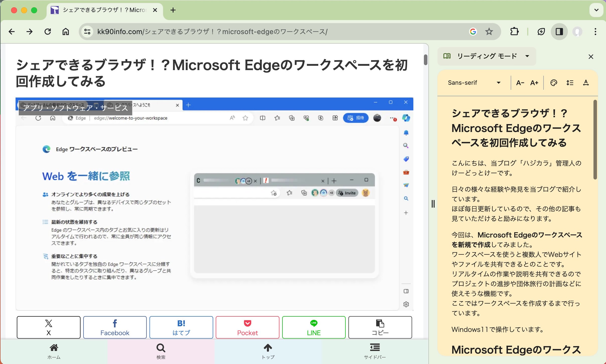Decrease reading font size A-
Screen dimensions: 606x364
520,83
